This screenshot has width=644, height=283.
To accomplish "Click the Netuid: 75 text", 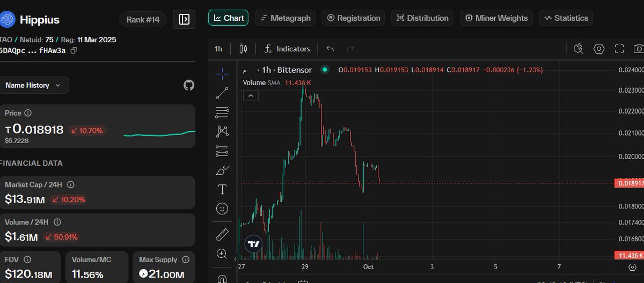I will 35,40.
